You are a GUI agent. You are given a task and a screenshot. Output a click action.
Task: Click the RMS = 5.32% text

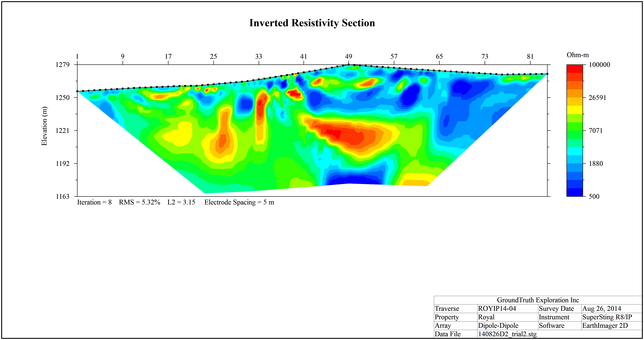pyautogui.click(x=140, y=202)
